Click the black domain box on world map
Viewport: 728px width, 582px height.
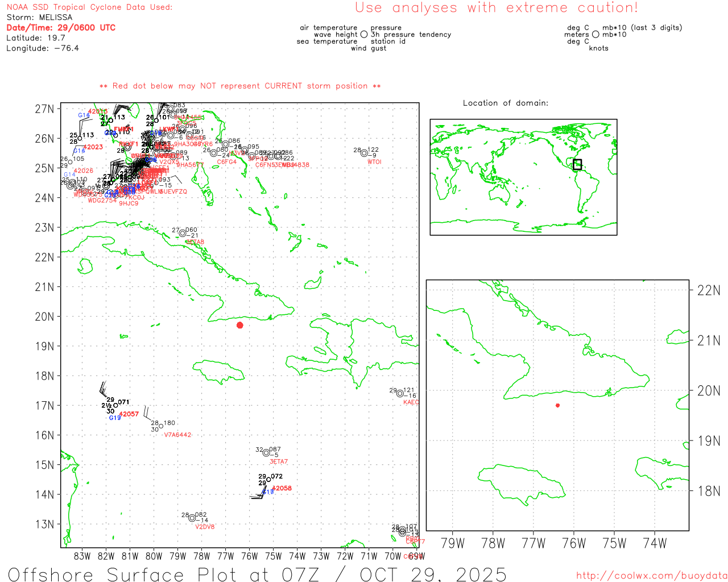click(577, 165)
